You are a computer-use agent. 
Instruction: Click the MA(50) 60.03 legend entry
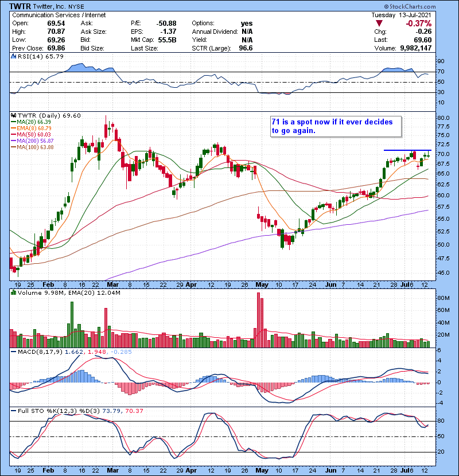pos(30,134)
